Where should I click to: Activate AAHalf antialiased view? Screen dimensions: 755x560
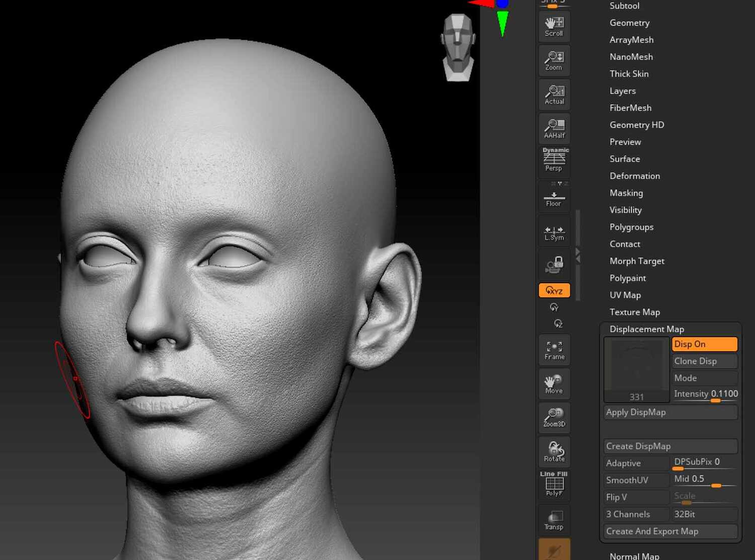point(554,128)
